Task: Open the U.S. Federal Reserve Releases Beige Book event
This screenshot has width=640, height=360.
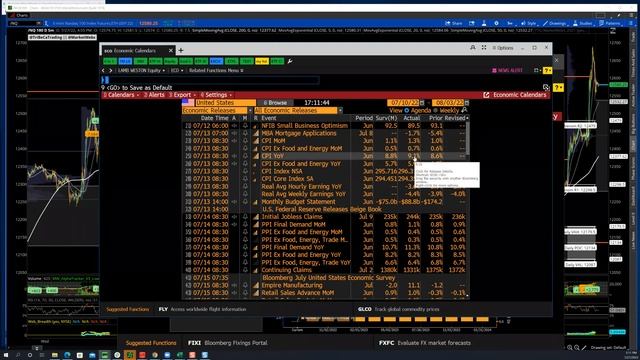Action: 322,209
